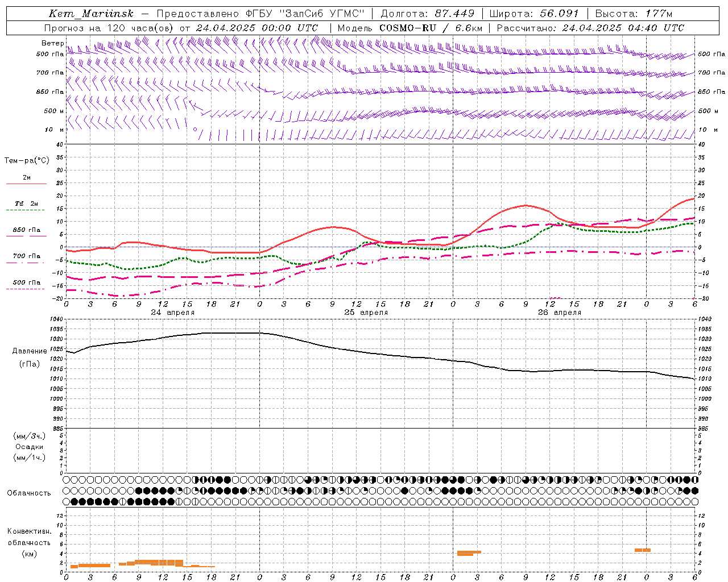The width and height of the screenshot is (728, 582).
Task: Click the orange convective cloud bar near 5 km
Action: [x=643, y=550]
